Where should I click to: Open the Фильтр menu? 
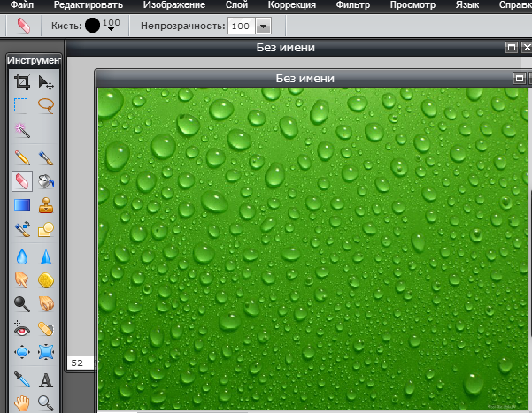tap(352, 5)
